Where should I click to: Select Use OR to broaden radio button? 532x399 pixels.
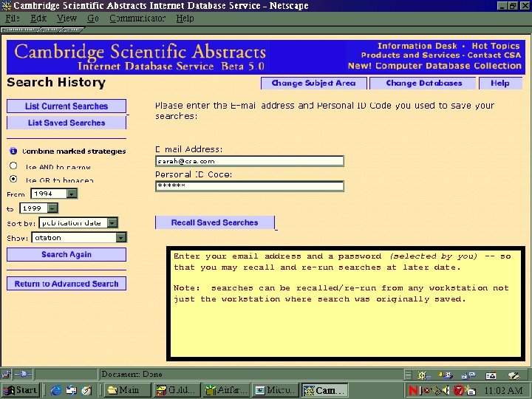coord(13,179)
